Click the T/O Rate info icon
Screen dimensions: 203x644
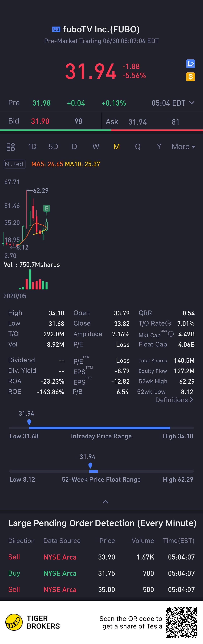[169, 323]
